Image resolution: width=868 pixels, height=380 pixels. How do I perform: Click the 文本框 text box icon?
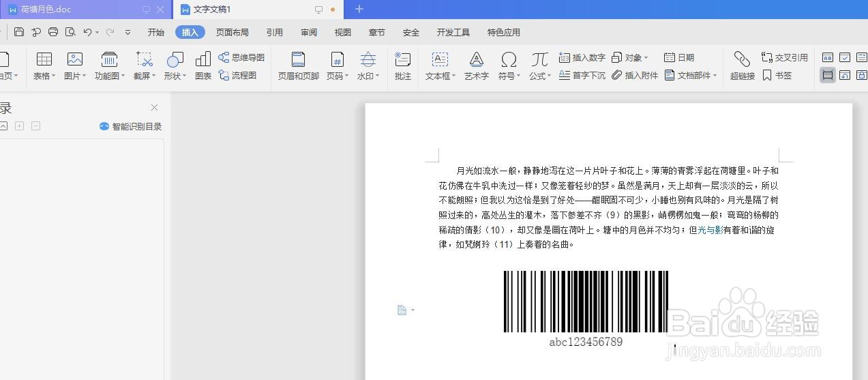pos(440,59)
